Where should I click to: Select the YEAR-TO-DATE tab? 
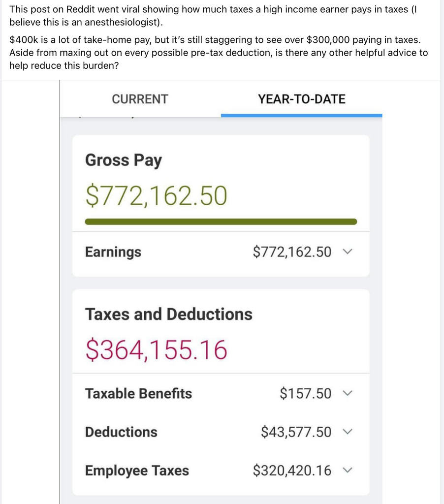pos(301,99)
